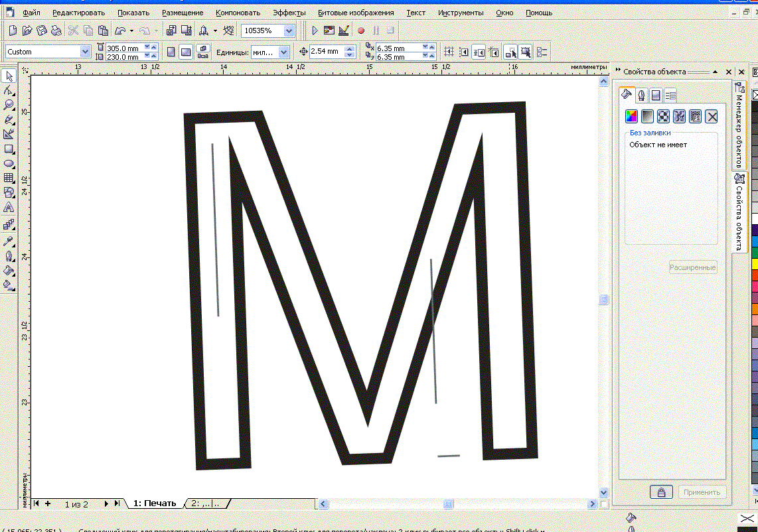Pick the white color swatch in palette

[755, 219]
